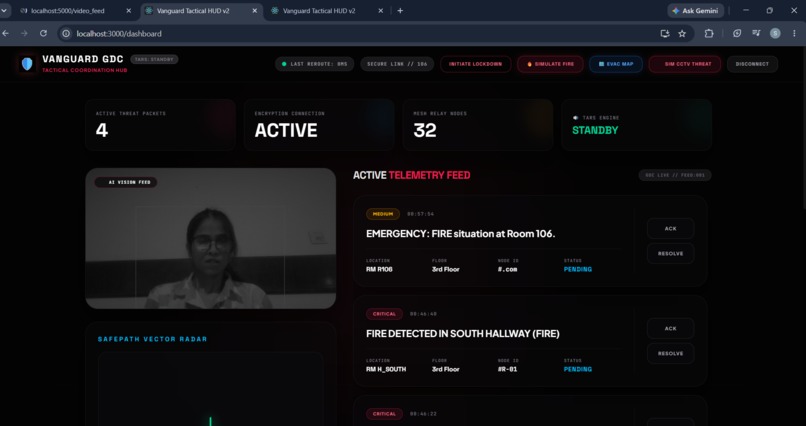This screenshot has height=426, width=806.
Task: Click the Active Telemetry Feed heading
Action: point(412,175)
